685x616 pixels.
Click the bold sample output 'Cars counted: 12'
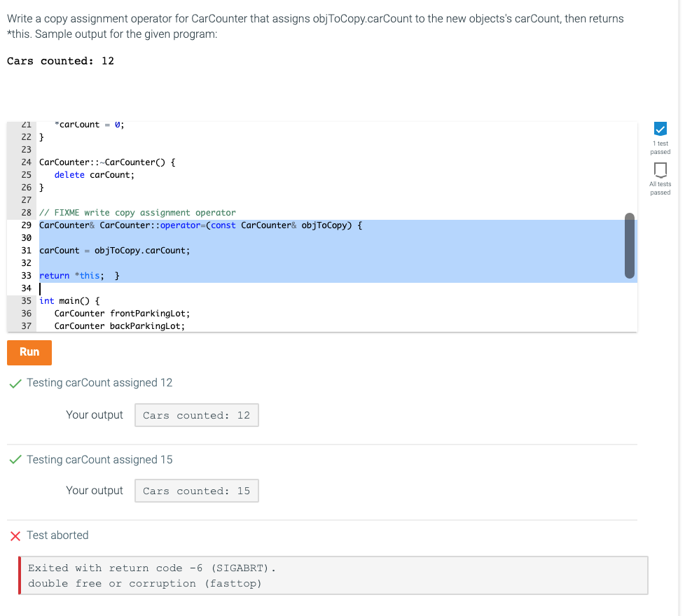point(60,61)
